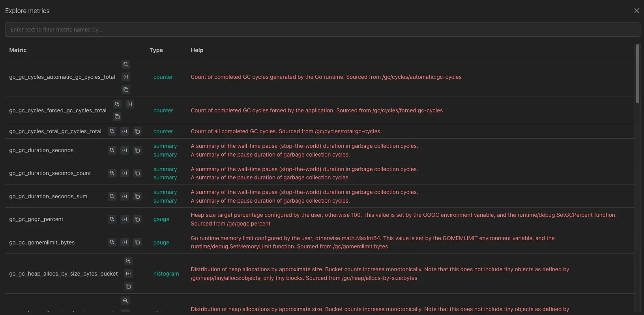Click the go_gc_duration_seconds_sum metric name
This screenshot has width=644, height=315.
48,196
